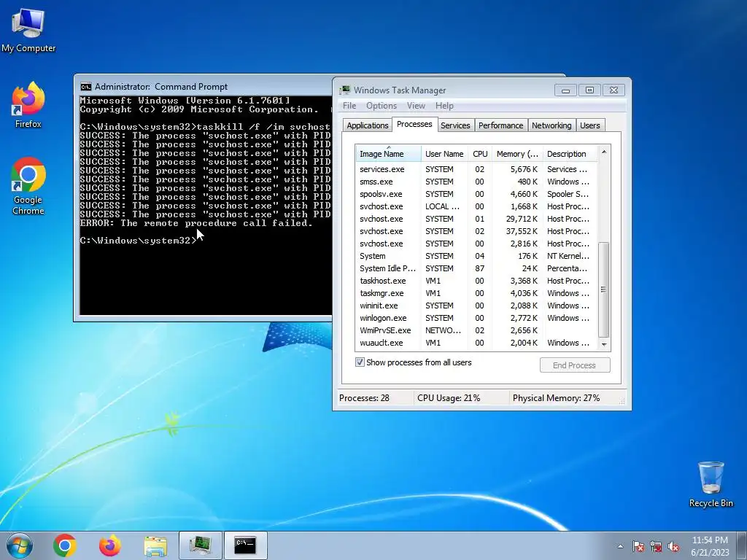Click Command Prompt window title bar
Image resolution: width=747 pixels, height=560 pixels.
click(x=204, y=87)
